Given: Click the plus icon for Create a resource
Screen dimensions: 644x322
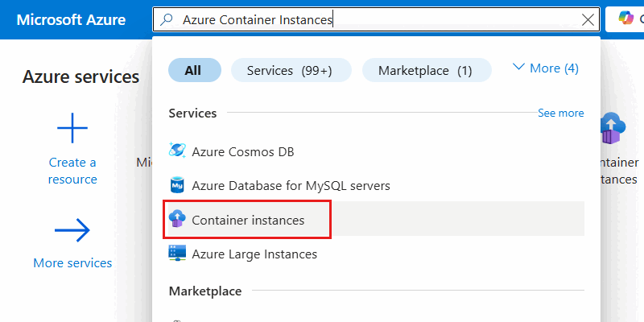Looking at the screenshot, I should [72, 129].
